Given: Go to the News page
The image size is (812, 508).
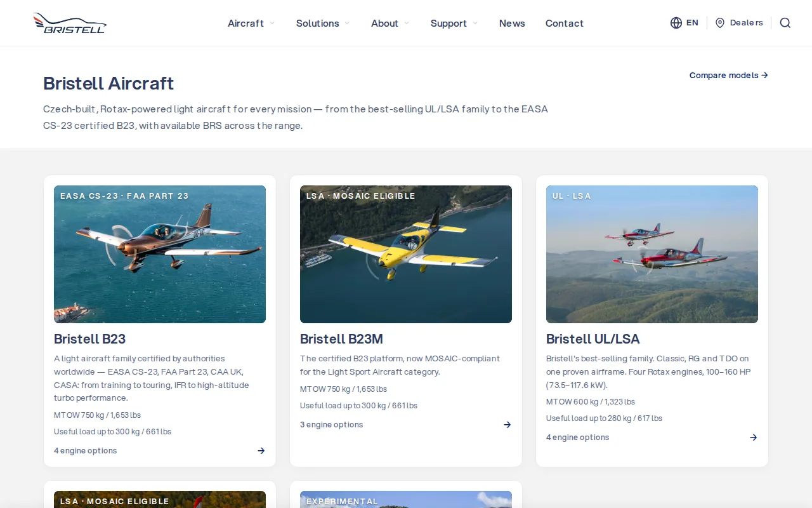Looking at the screenshot, I should pyautogui.click(x=512, y=23).
